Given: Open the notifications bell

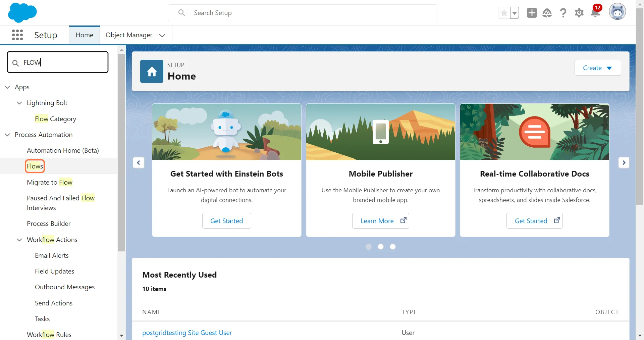Looking at the screenshot, I should 595,13.
